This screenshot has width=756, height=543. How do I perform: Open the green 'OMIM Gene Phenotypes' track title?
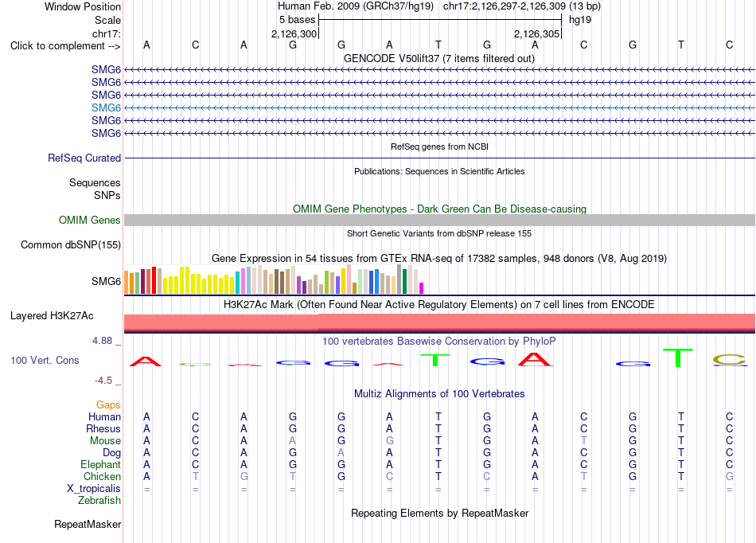(440, 209)
